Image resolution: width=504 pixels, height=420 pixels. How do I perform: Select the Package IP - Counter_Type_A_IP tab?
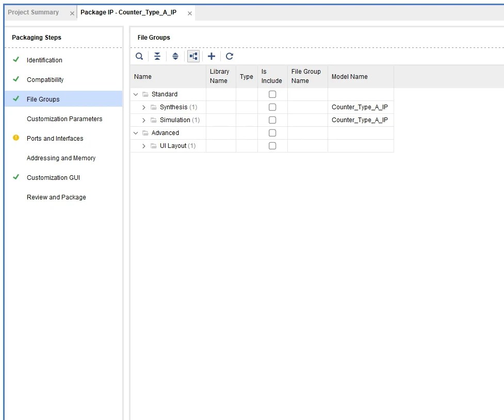click(x=128, y=12)
